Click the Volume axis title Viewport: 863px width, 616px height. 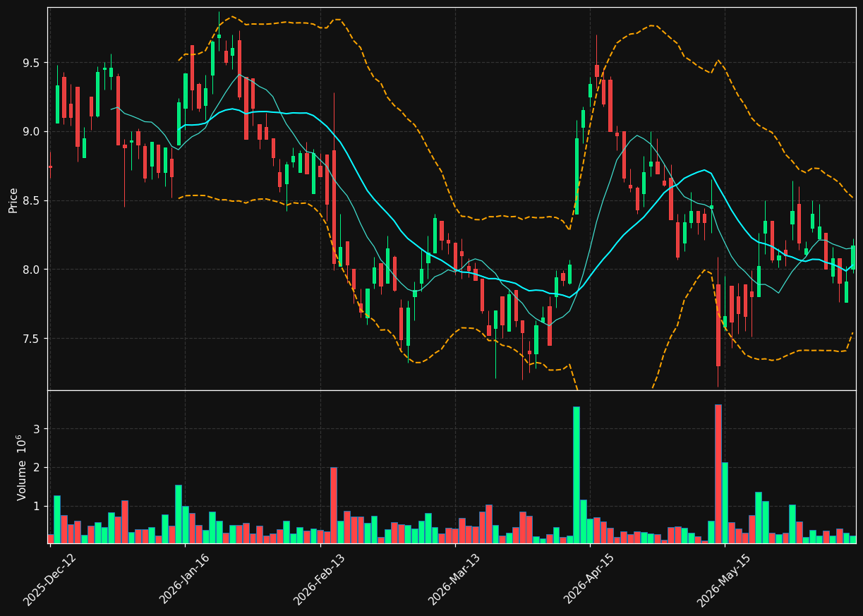click(21, 467)
